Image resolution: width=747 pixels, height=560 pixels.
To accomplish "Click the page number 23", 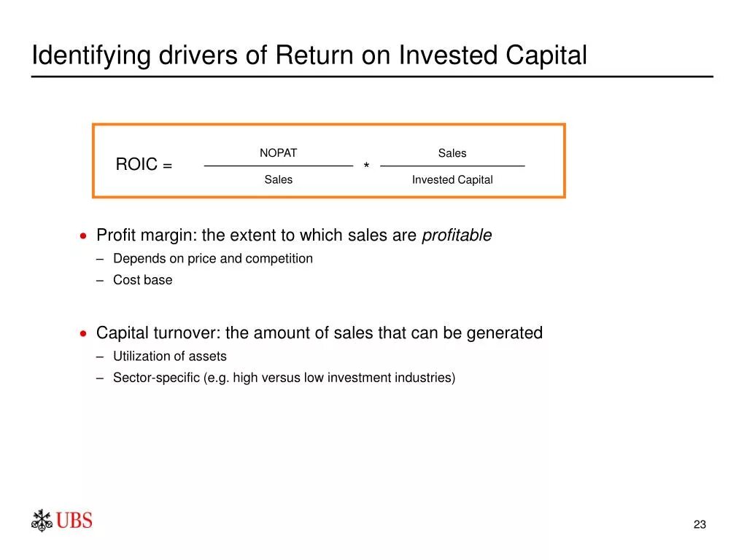I will coord(700,524).
